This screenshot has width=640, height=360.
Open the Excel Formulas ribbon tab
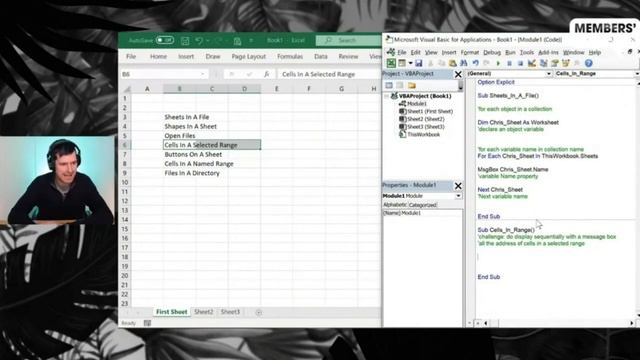point(290,56)
